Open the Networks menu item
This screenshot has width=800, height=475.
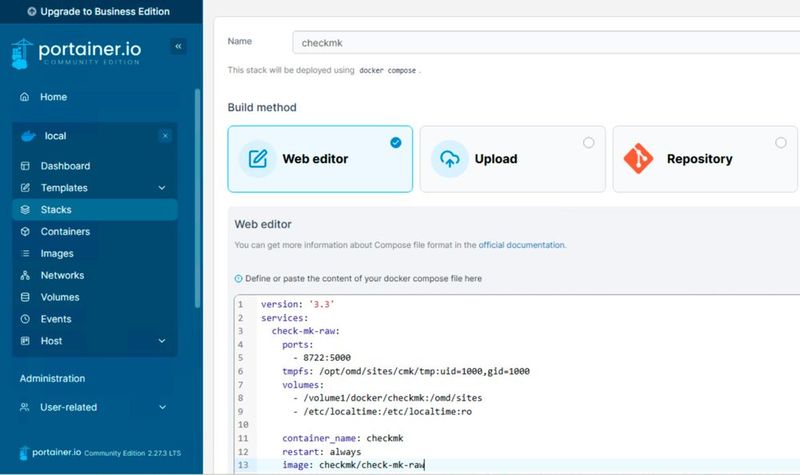click(x=62, y=276)
